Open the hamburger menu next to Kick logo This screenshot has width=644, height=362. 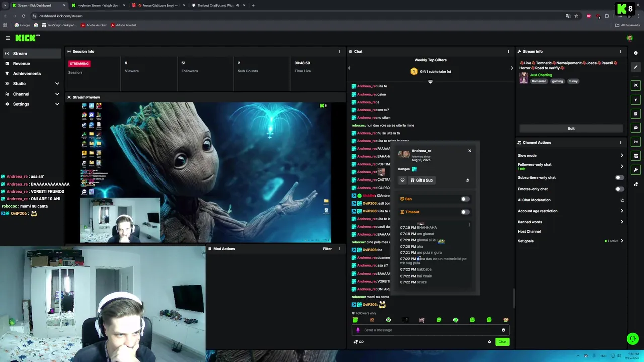coord(8,38)
